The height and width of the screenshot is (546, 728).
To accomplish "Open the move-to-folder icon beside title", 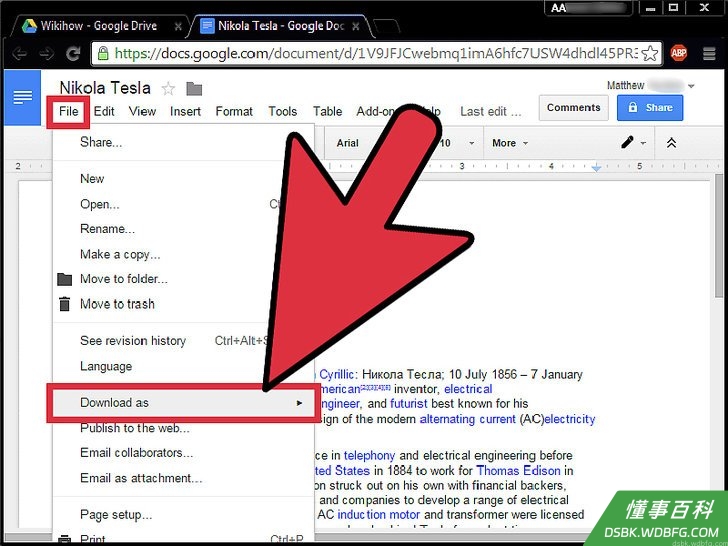I will pos(194,89).
